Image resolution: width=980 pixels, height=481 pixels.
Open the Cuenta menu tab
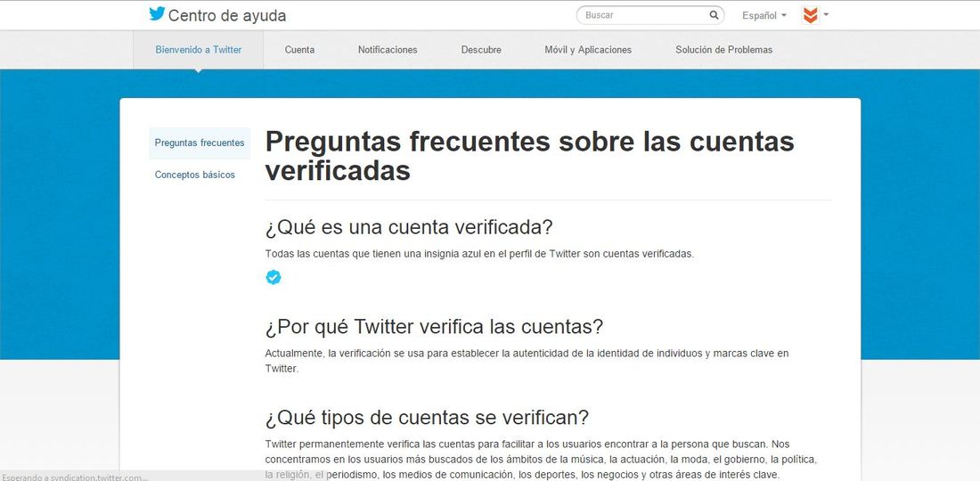(299, 50)
